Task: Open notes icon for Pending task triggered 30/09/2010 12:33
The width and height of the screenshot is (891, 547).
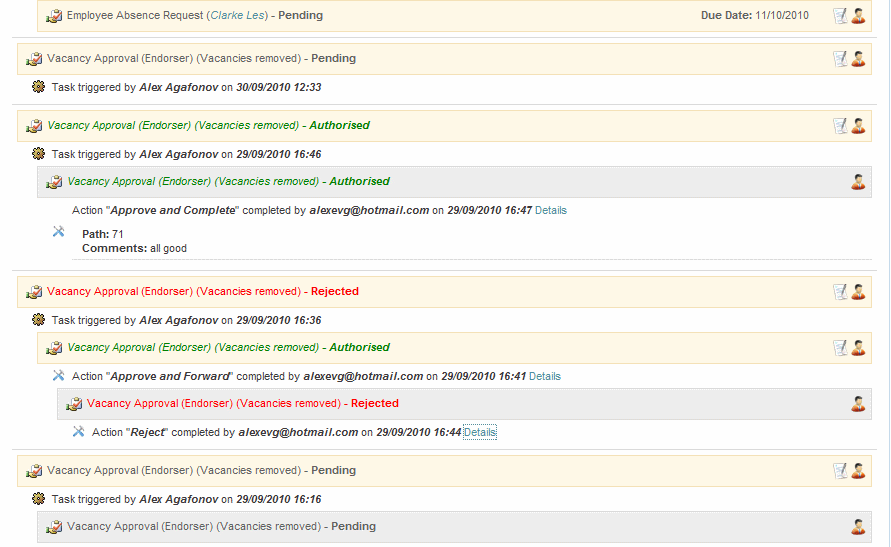Action: point(840,59)
